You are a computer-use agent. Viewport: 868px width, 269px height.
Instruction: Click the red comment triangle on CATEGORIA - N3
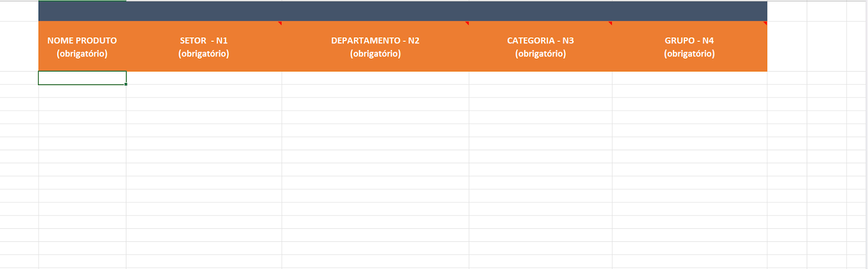[610, 23]
